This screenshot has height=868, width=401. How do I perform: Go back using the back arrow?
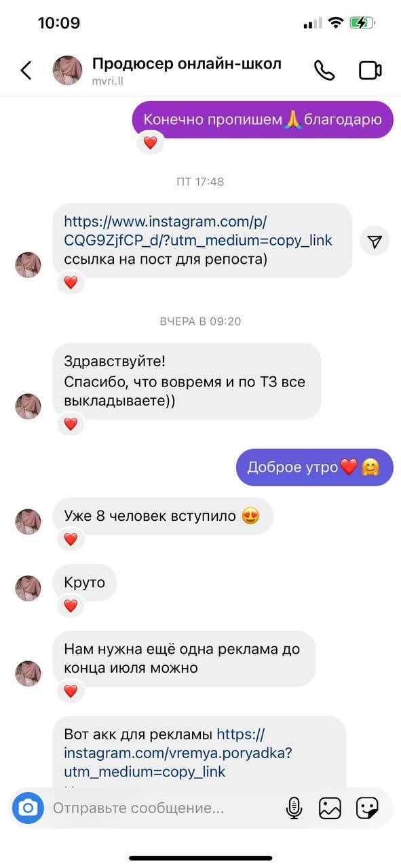26,71
